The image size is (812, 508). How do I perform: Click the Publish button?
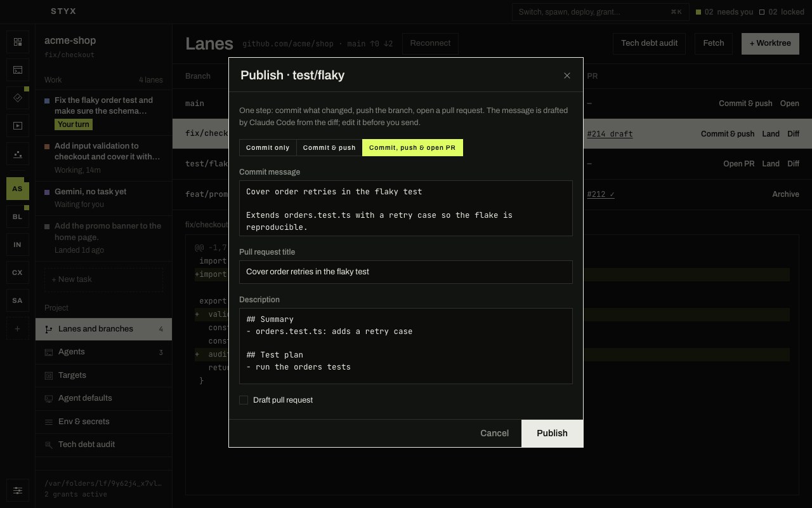(552, 433)
